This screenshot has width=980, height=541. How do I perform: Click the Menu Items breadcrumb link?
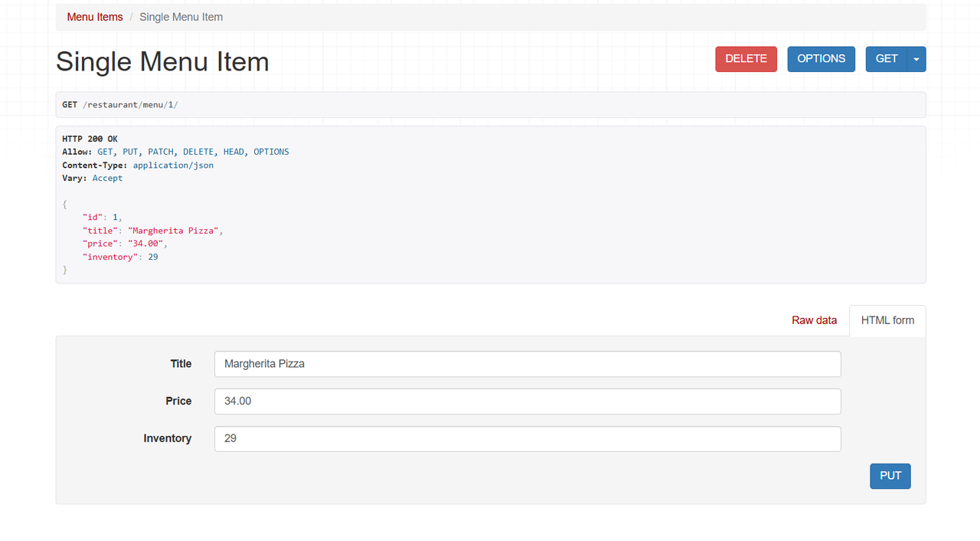pyautogui.click(x=95, y=17)
